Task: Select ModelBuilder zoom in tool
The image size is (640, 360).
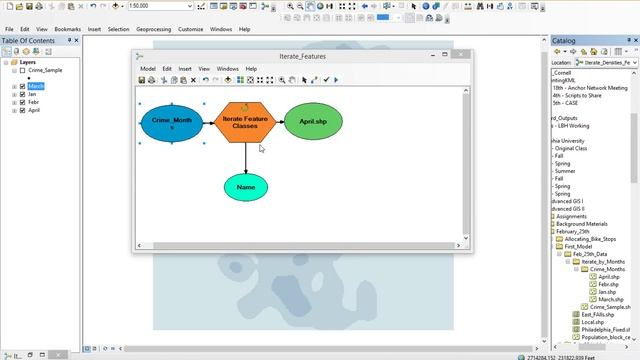Action: tap(282, 80)
